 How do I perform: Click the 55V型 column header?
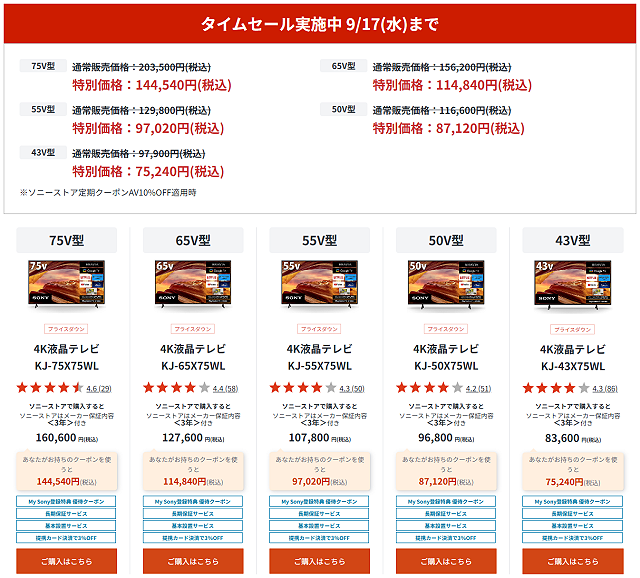[x=320, y=240]
